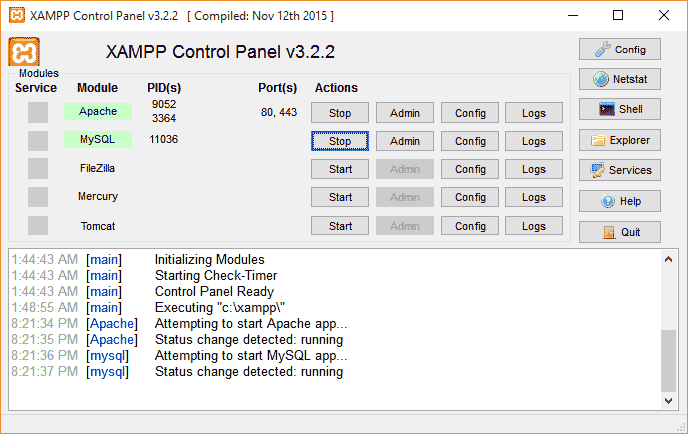Screen dimensions: 688x434
Task: Click the Mercury module name
Action: 98,196
